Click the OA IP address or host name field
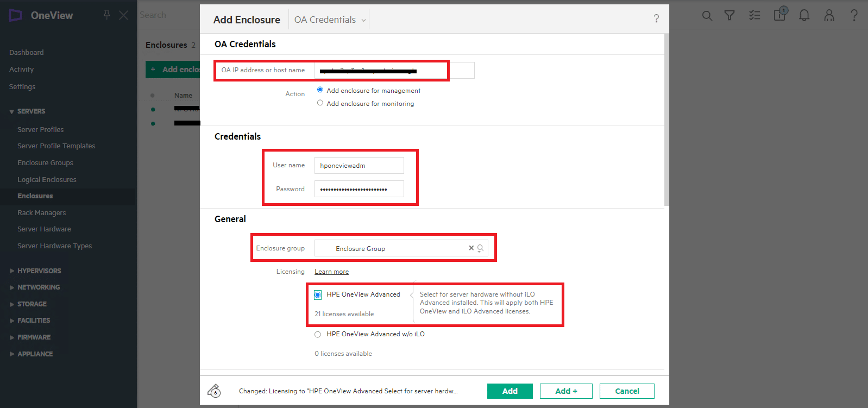 [x=394, y=70]
